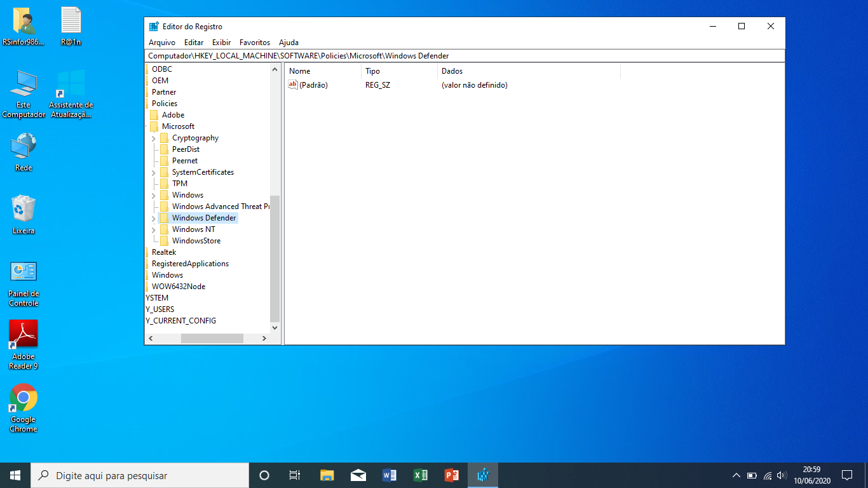Image resolution: width=868 pixels, height=488 pixels.
Task: Click the tree scroll-up arrow
Action: pos(275,69)
